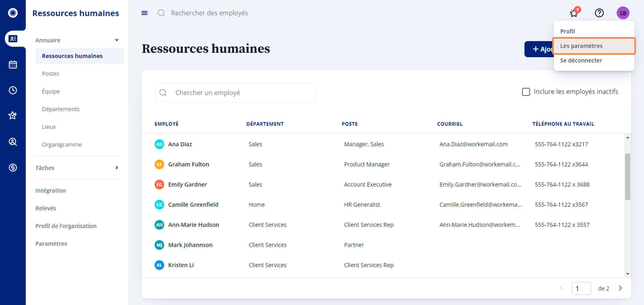Collapse the Annuaire section chevron
Viewport: 644px width, 305px height.
click(117, 40)
